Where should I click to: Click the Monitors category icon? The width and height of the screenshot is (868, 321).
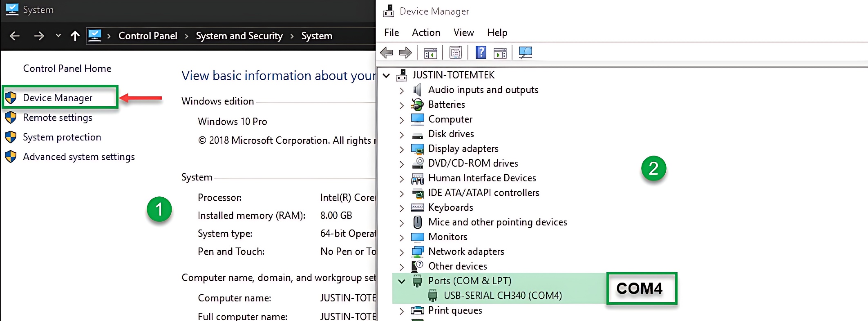coord(418,237)
